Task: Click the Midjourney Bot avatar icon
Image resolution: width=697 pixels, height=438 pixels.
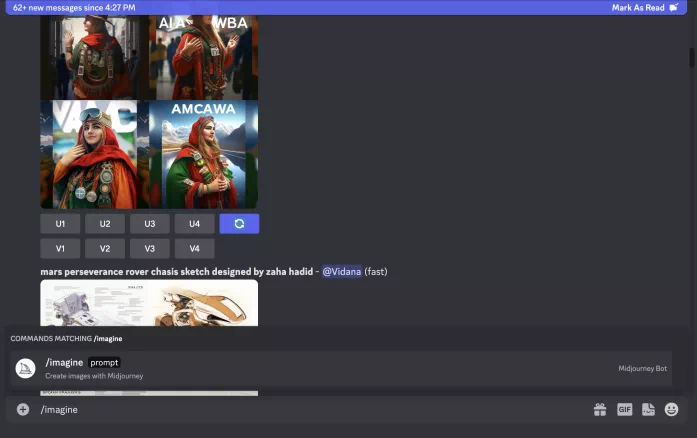Action: tap(26, 368)
